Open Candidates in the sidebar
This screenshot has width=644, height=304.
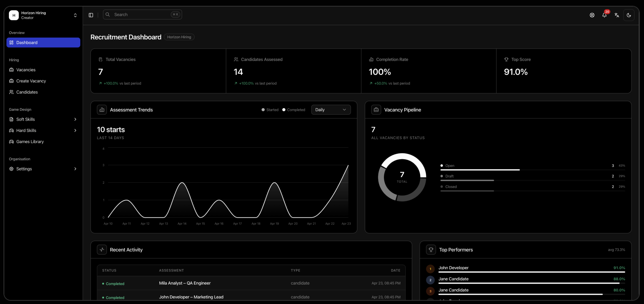click(x=43, y=92)
